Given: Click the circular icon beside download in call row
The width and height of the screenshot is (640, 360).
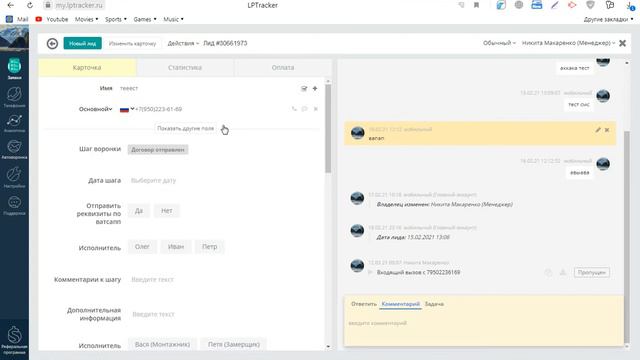Looking at the screenshot, I should coord(548,272).
